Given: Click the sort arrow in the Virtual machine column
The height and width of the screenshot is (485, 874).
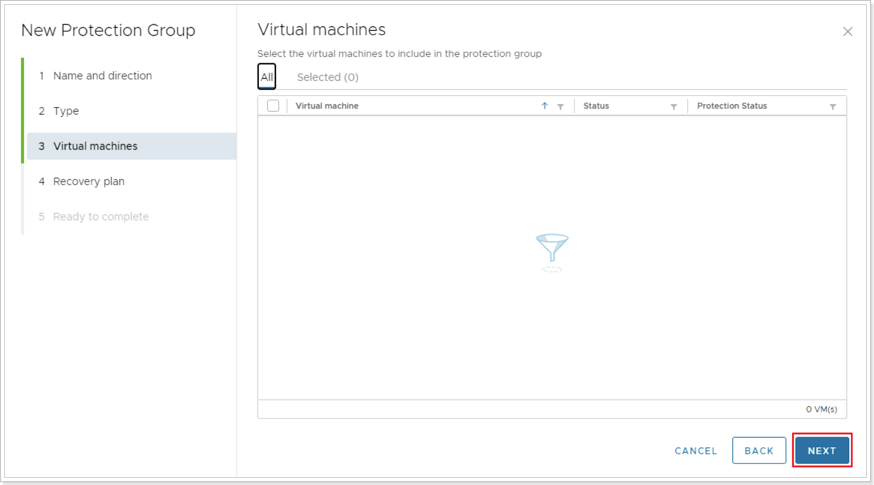Looking at the screenshot, I should coord(545,106).
